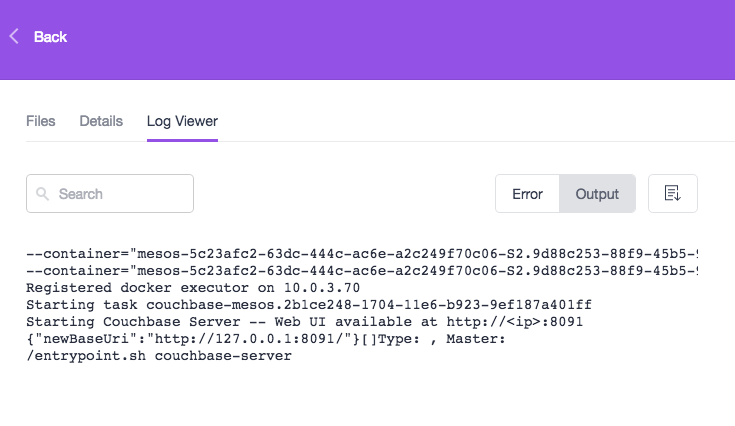
Task: Click the magnifier icon in search box
Action: click(43, 194)
